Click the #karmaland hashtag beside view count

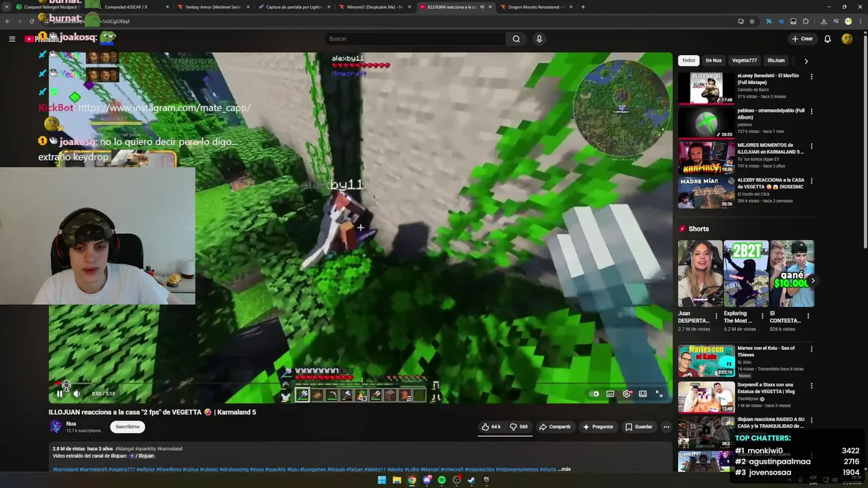tap(170, 449)
